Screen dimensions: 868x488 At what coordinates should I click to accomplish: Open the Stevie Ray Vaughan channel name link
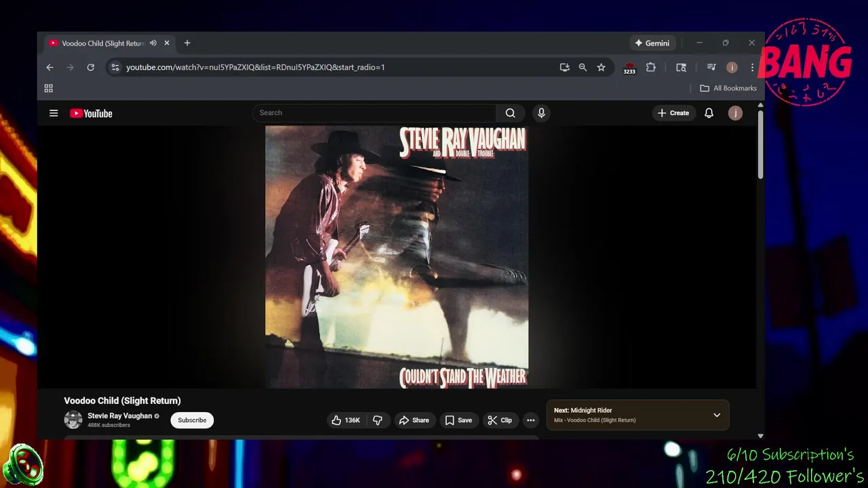point(119,416)
